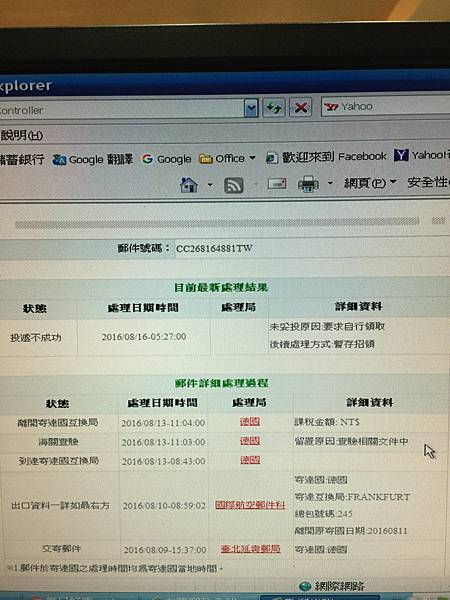Click the 寄達互換局:FRANKFURT detail text
This screenshot has height=600, width=450.
(x=352, y=497)
